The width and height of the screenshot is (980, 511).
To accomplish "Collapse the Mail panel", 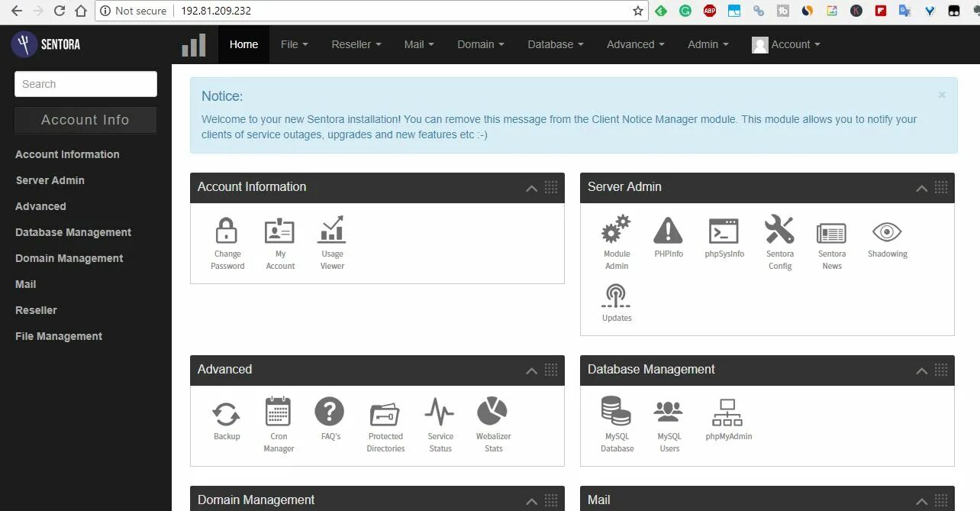I will [x=921, y=501].
